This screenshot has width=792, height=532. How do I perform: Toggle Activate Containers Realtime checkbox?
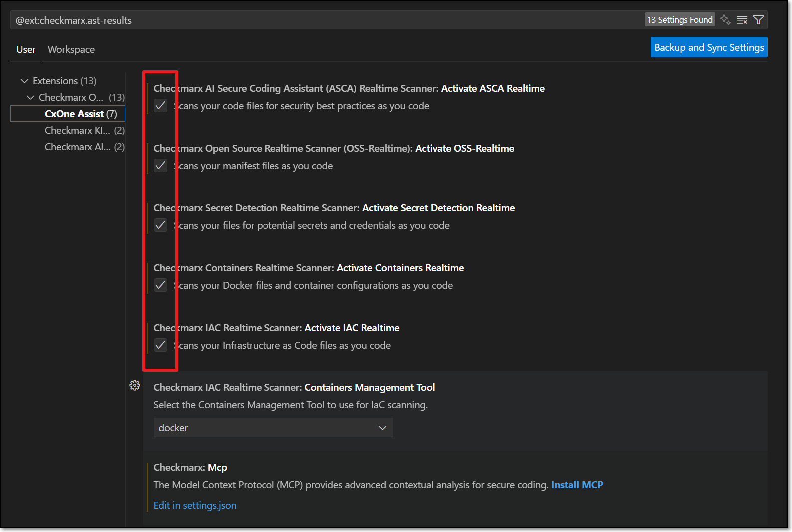point(160,285)
